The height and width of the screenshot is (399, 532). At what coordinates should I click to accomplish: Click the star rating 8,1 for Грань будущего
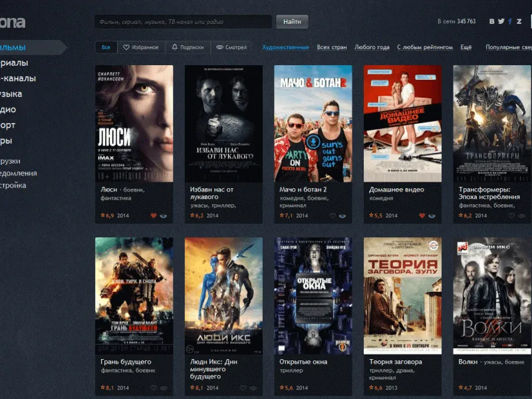(107, 388)
